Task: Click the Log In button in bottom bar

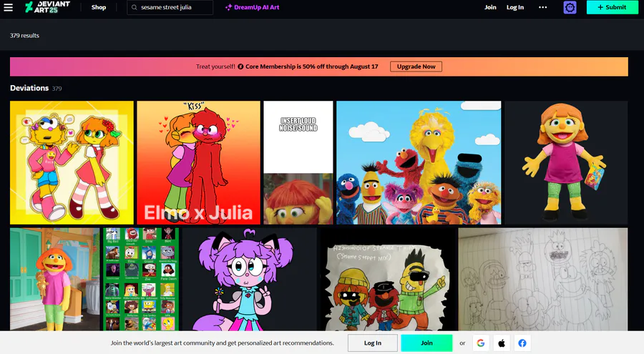Action: tap(373, 343)
